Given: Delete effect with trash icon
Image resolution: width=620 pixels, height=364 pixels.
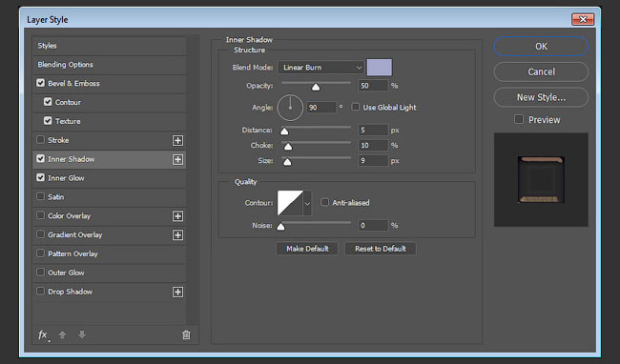Looking at the screenshot, I should (186, 334).
